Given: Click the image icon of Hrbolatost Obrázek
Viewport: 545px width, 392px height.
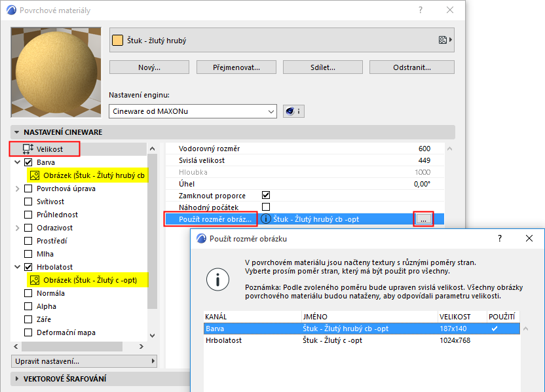Looking at the screenshot, I should (35, 280).
